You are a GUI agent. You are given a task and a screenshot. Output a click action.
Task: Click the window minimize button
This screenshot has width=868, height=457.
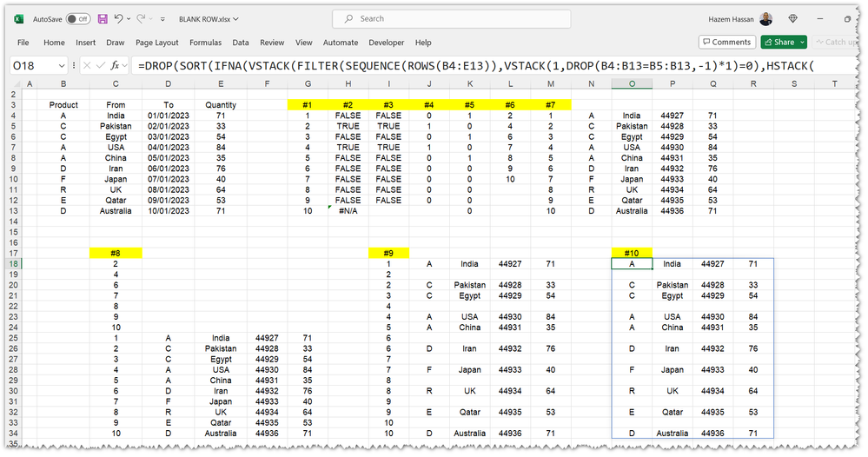click(x=820, y=19)
